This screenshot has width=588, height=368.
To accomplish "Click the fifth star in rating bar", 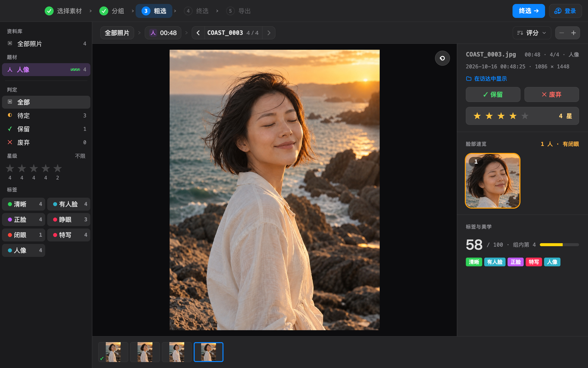I will pos(525,116).
